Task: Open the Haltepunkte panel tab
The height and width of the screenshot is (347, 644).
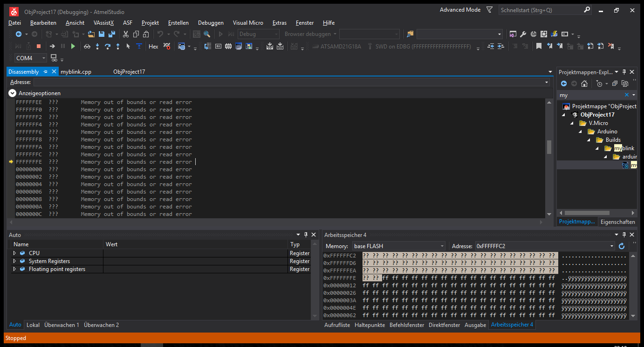Action: [370, 325]
